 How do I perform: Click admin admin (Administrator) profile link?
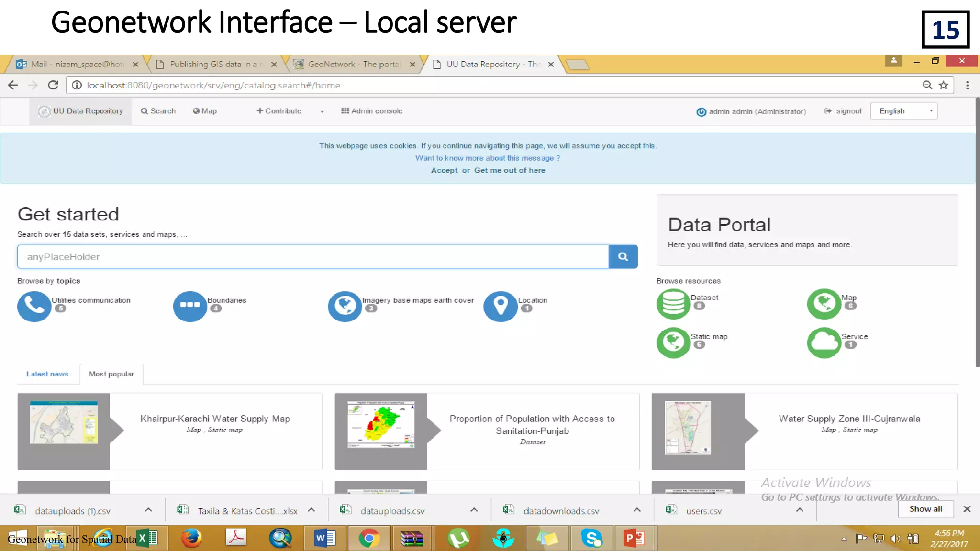[x=751, y=111]
